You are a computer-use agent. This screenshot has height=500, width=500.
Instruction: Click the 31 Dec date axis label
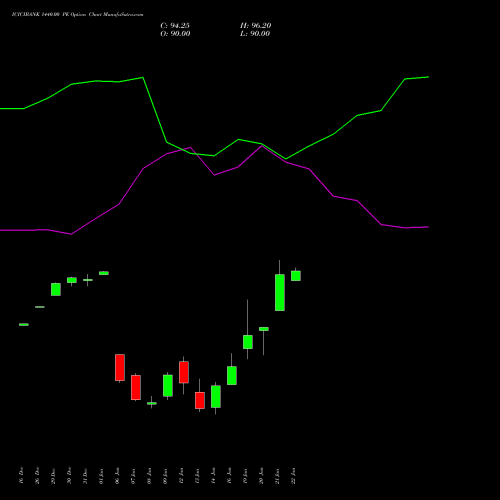click(85, 476)
